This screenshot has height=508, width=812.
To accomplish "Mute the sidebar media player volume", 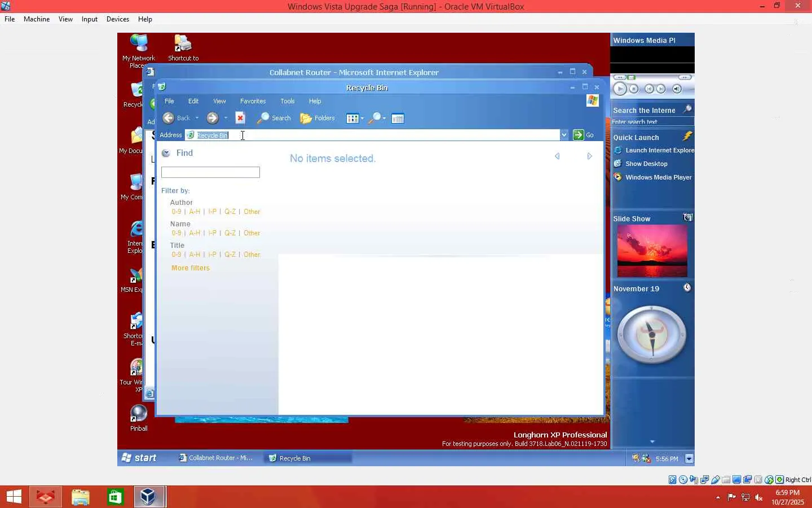I will [677, 89].
